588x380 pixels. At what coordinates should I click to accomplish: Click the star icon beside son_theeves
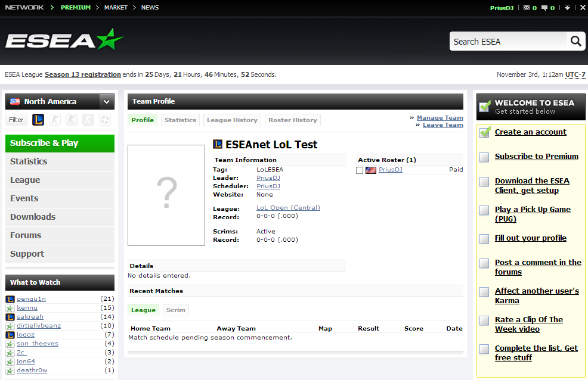[10, 344]
